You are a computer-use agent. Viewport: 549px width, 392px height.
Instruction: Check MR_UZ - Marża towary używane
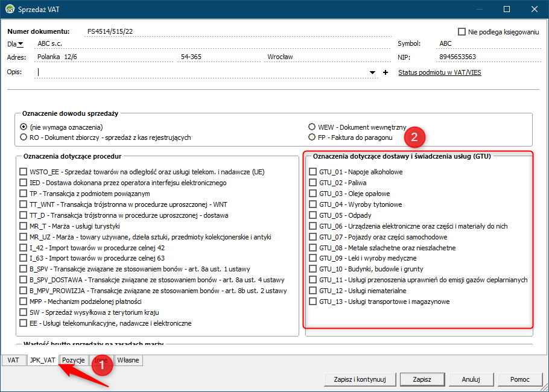[x=23, y=237]
